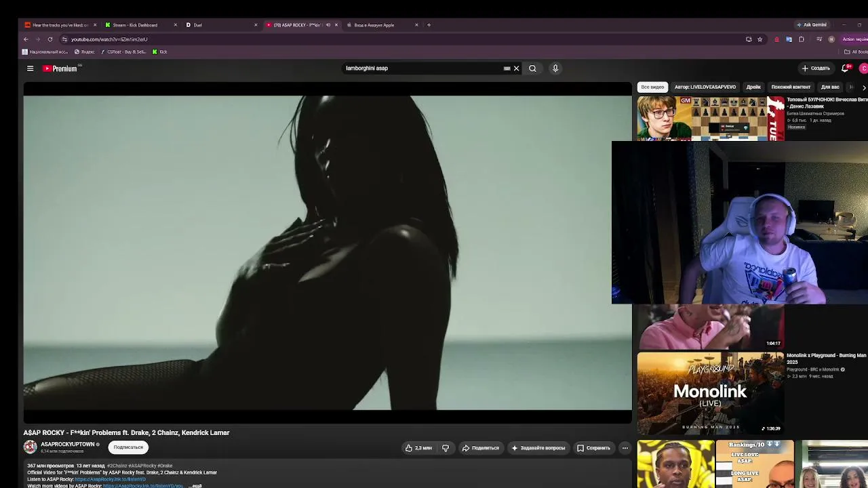Open the CSFloat bookmark
Screen dimensions: 868x488
click(x=123, y=52)
